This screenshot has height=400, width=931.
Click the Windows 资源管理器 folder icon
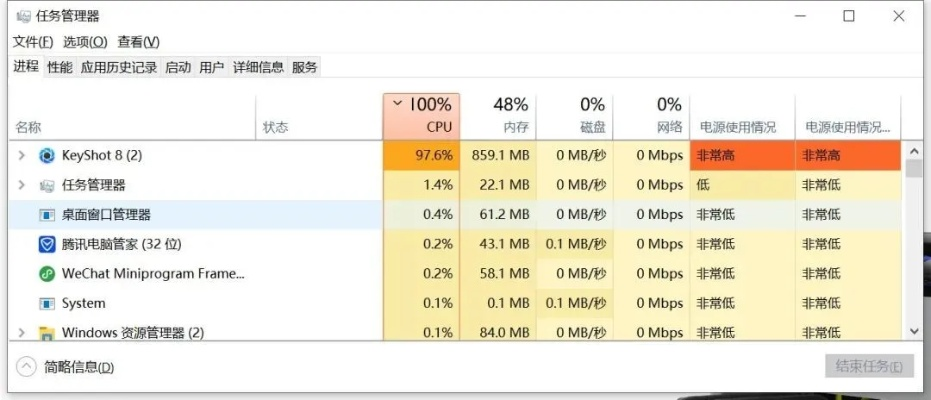point(46,333)
